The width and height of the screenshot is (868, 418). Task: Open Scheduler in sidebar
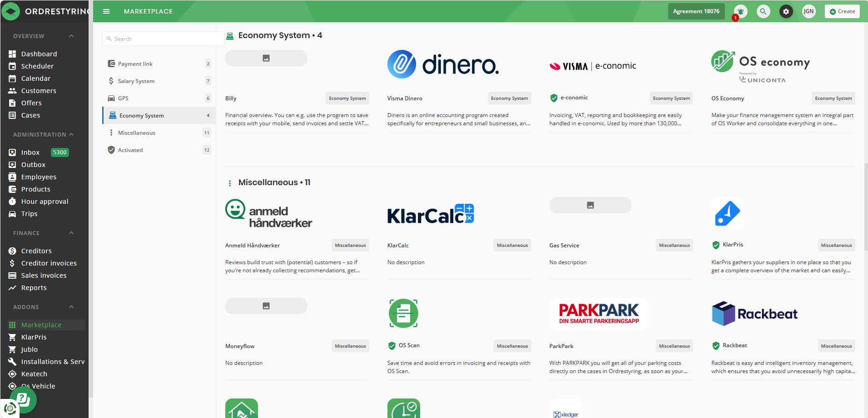pyautogui.click(x=37, y=66)
